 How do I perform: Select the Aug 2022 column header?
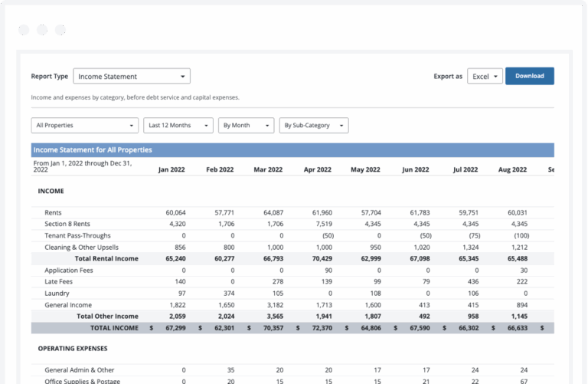(x=513, y=169)
